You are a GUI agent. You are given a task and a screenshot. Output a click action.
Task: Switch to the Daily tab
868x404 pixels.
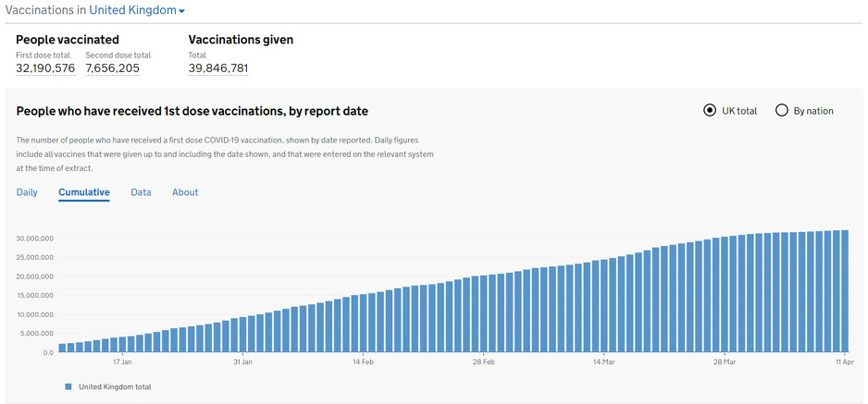27,192
